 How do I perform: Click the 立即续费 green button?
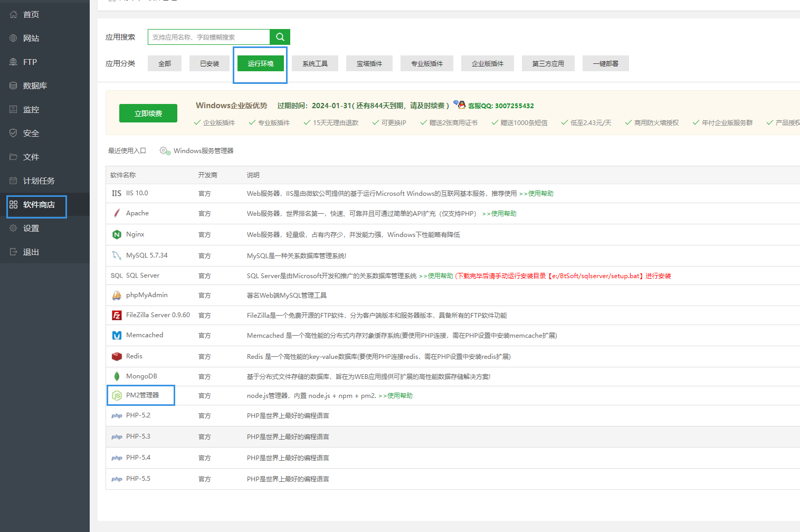(x=148, y=113)
